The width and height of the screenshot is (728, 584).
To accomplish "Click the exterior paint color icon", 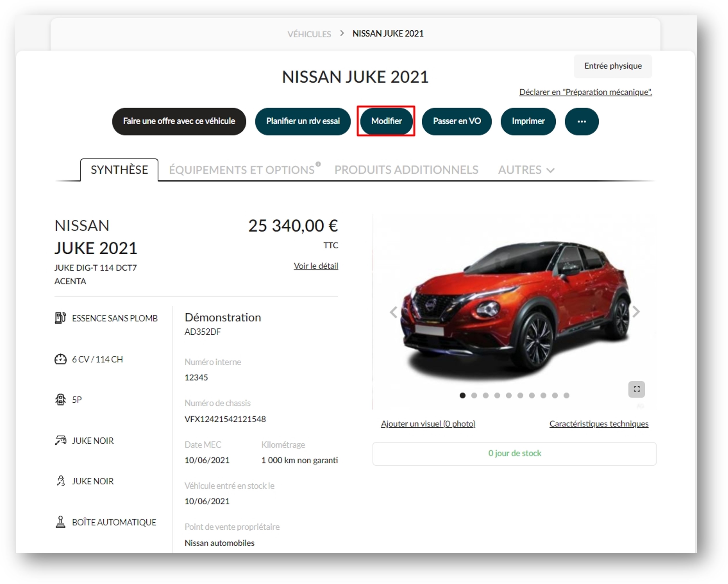I will click(60, 440).
